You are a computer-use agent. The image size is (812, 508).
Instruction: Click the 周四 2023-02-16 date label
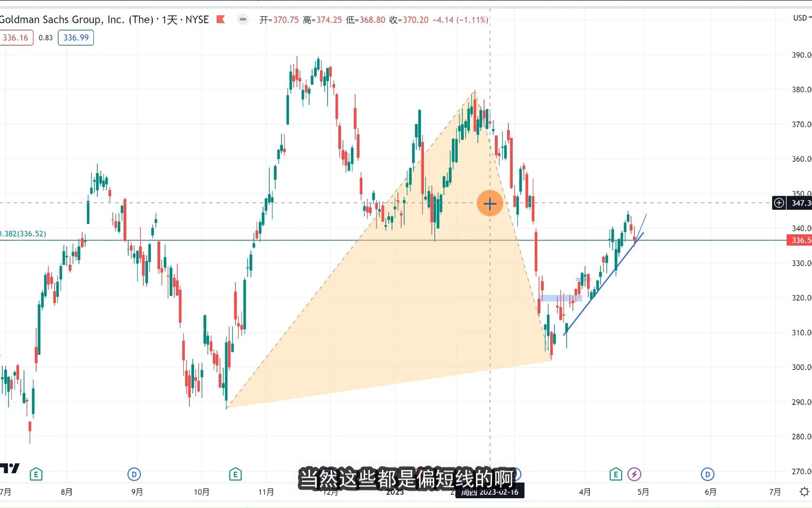coord(490,492)
